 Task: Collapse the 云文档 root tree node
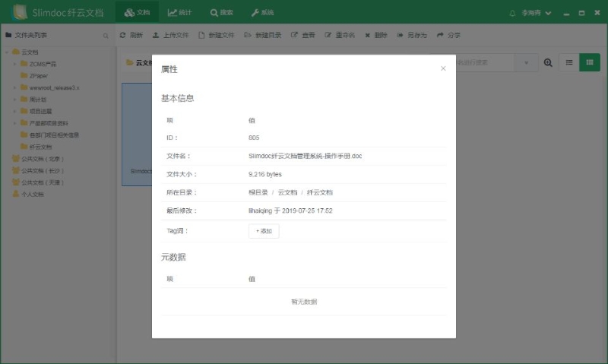6,52
